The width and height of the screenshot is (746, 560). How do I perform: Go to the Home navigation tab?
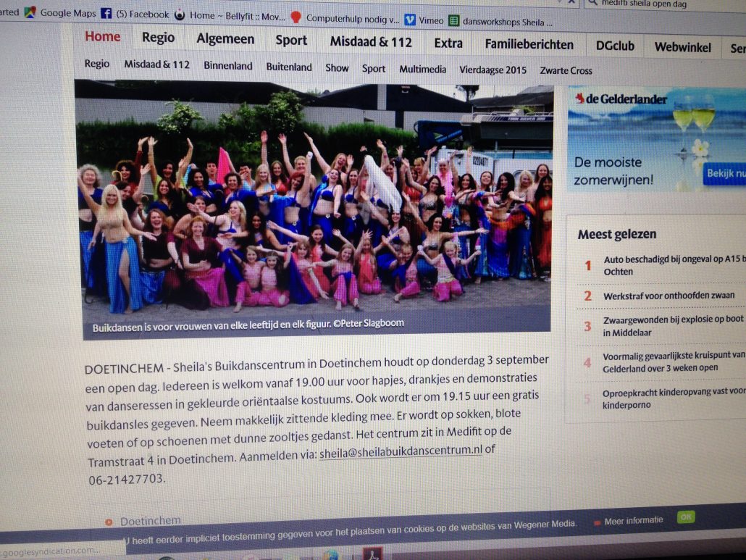point(103,37)
